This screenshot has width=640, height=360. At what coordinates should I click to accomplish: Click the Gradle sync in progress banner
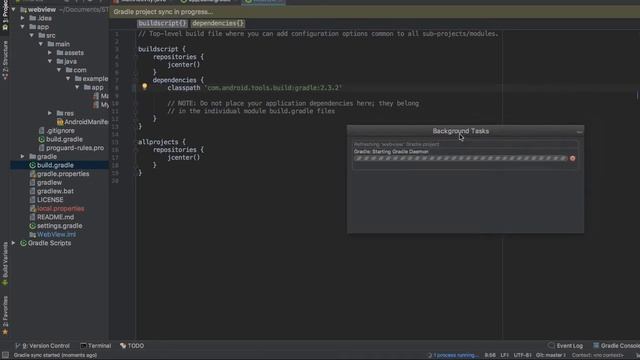[375, 12]
